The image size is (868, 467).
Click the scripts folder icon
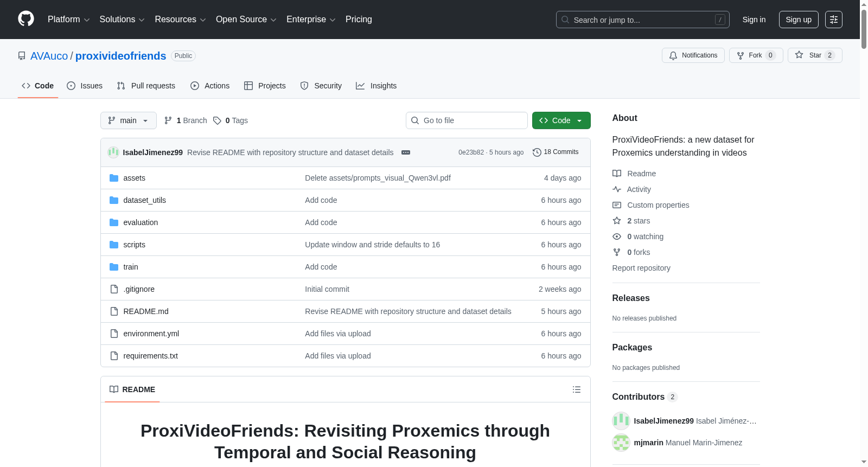pos(114,245)
